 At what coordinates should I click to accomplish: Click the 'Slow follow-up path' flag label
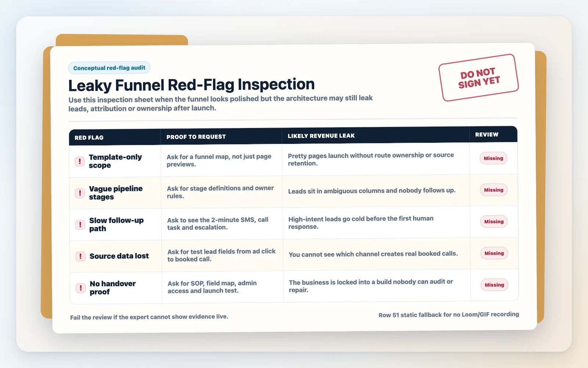[116, 224]
